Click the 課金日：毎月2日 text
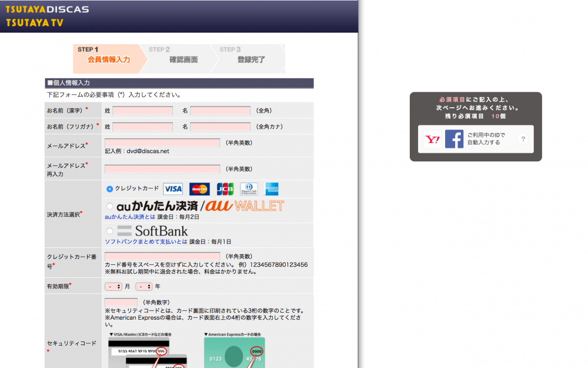Screen dimensions: 588x368 [x=180, y=217]
